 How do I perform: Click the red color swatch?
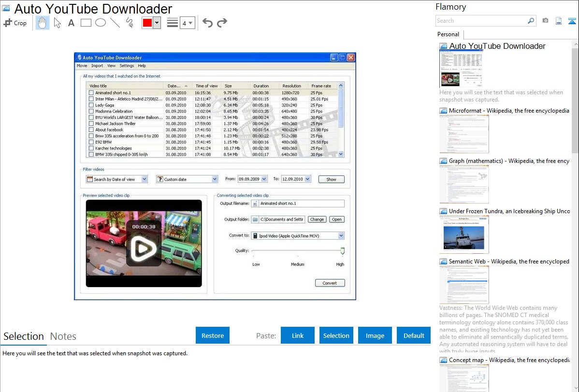pyautogui.click(x=147, y=23)
